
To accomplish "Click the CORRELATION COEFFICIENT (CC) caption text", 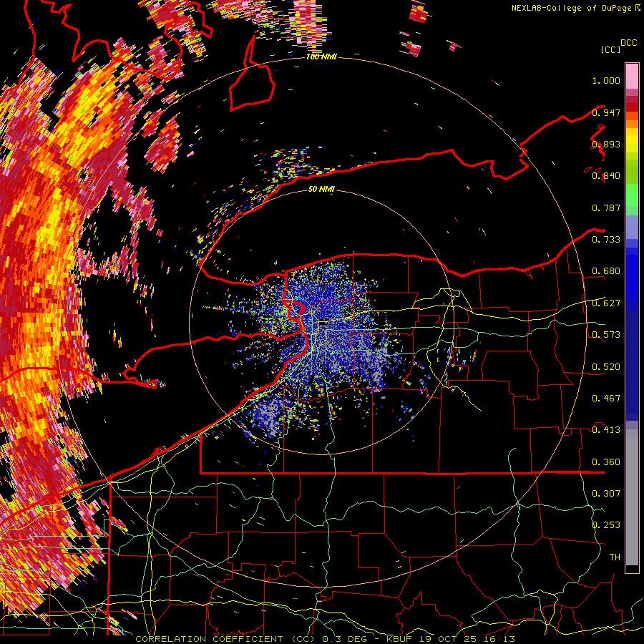I will click(225, 639).
